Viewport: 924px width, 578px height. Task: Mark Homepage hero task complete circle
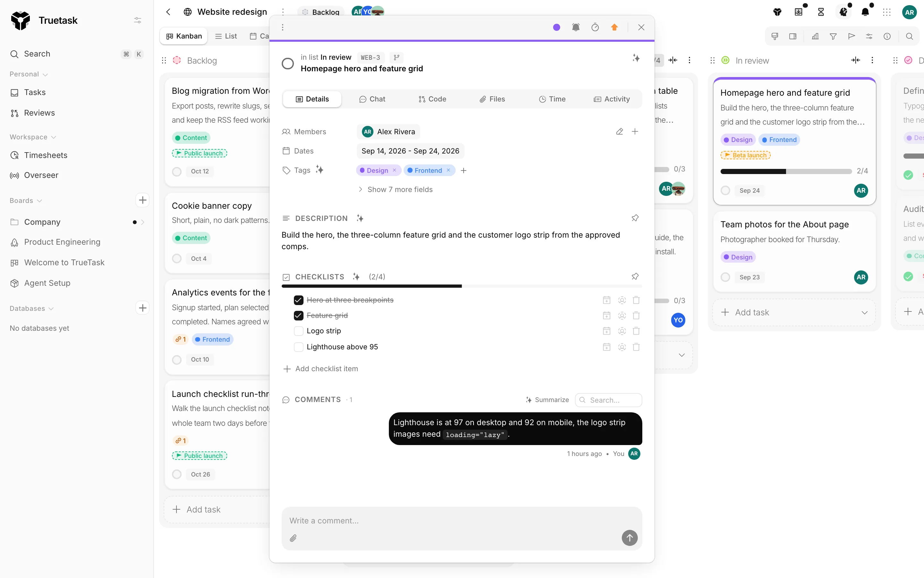tap(287, 64)
